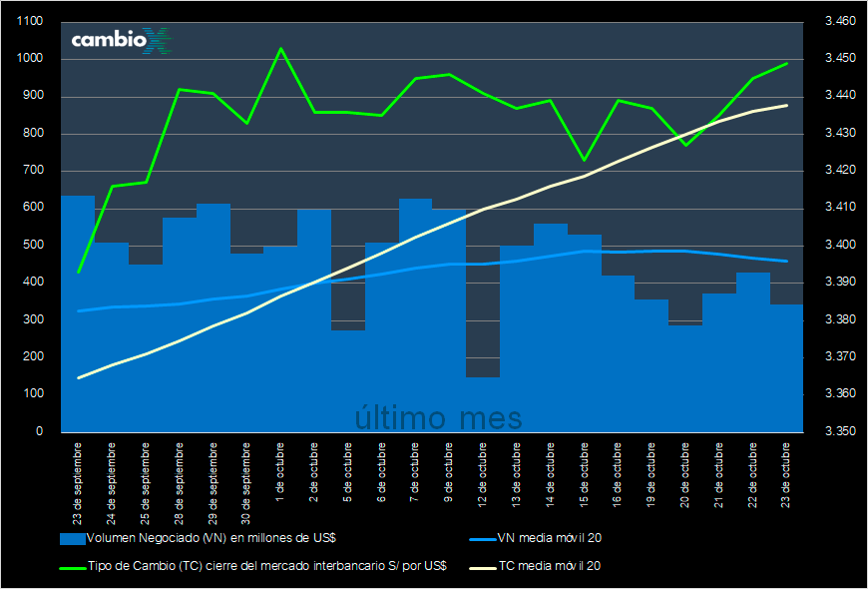Click the '28 de septiembre' date label
The height and width of the screenshot is (589, 868).
point(179,483)
